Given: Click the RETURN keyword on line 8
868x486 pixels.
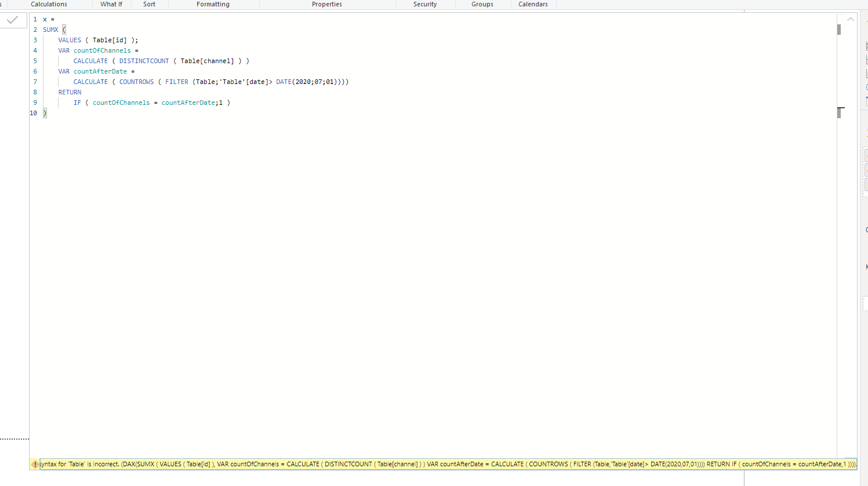Looking at the screenshot, I should [70, 92].
